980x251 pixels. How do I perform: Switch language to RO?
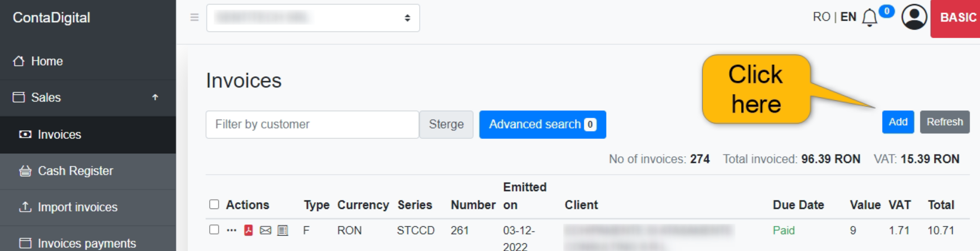821,17
